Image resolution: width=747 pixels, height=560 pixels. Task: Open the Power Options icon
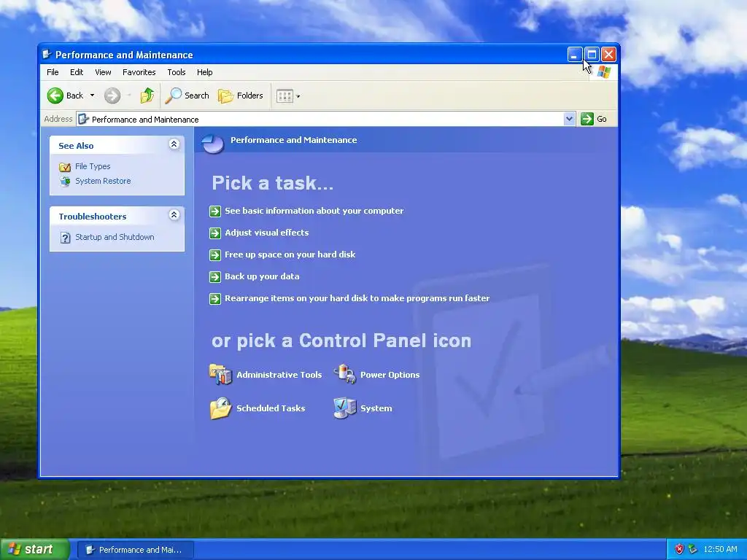pos(345,374)
